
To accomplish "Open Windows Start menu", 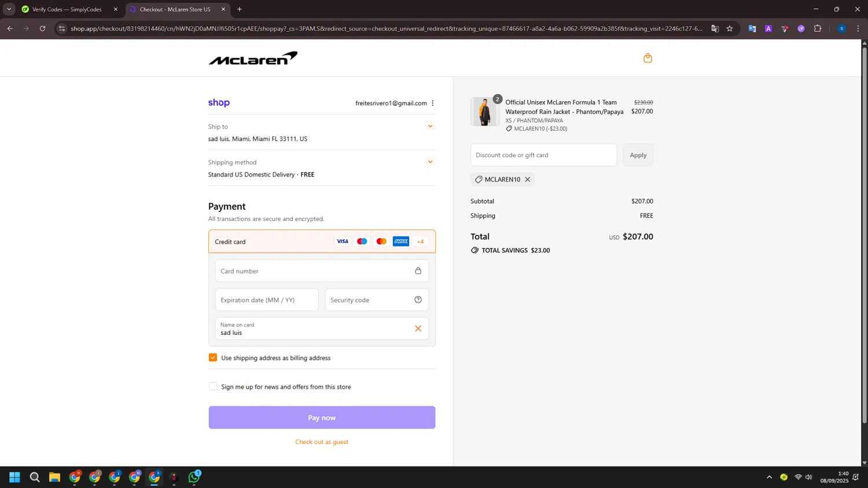I will (x=15, y=477).
